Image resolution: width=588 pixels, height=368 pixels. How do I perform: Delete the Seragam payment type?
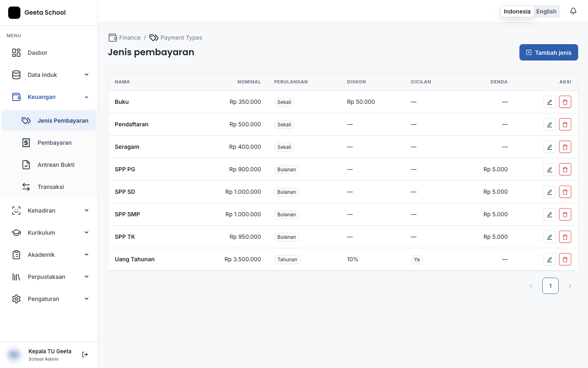[x=565, y=147]
